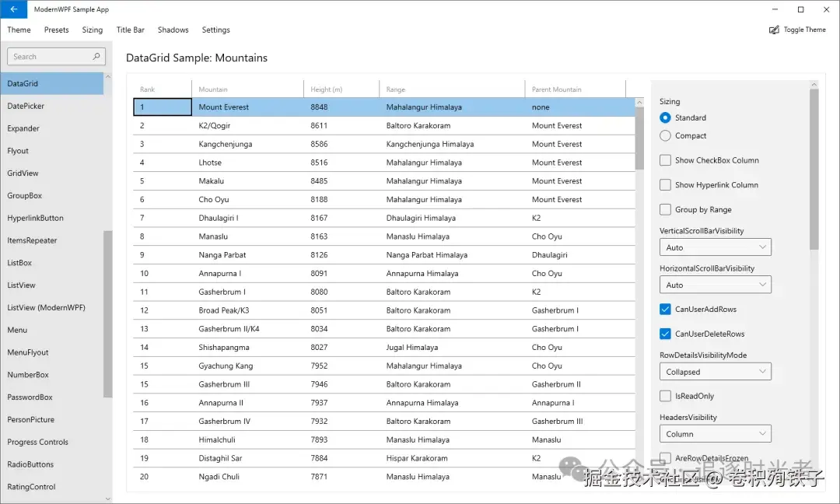Viewport: 840px width, 504px height.
Task: Select Flyout in the sidebar list
Action: point(52,151)
